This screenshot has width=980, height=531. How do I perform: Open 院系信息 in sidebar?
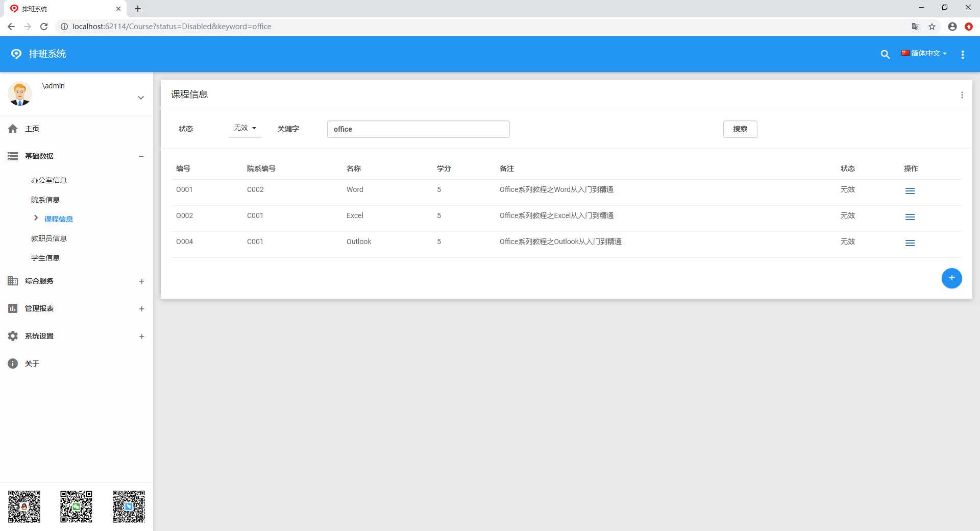(45, 200)
